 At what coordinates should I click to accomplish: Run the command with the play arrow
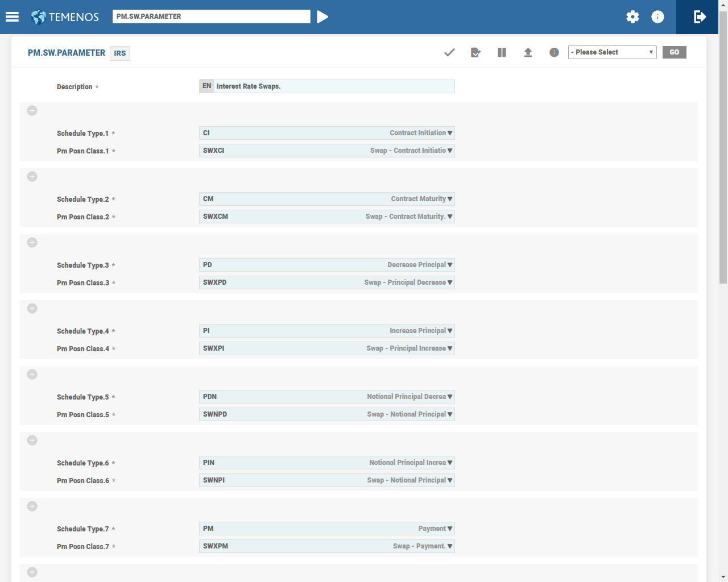[322, 17]
